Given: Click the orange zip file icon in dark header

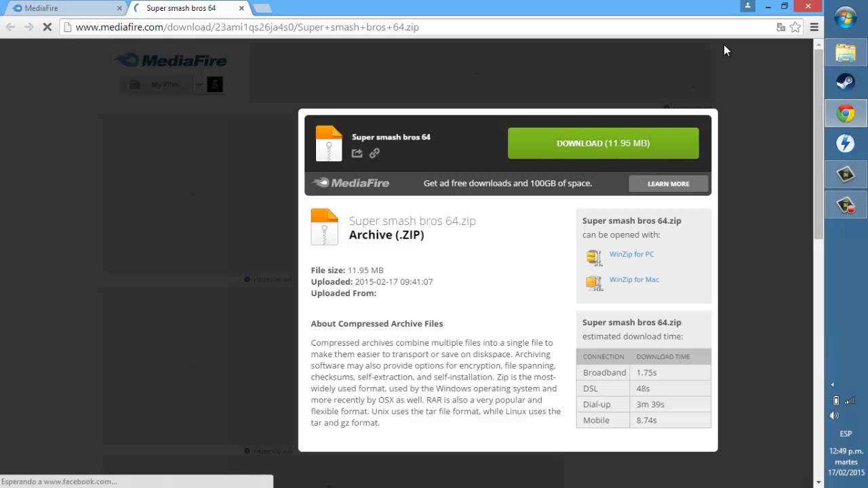Looking at the screenshot, I should pos(329,143).
